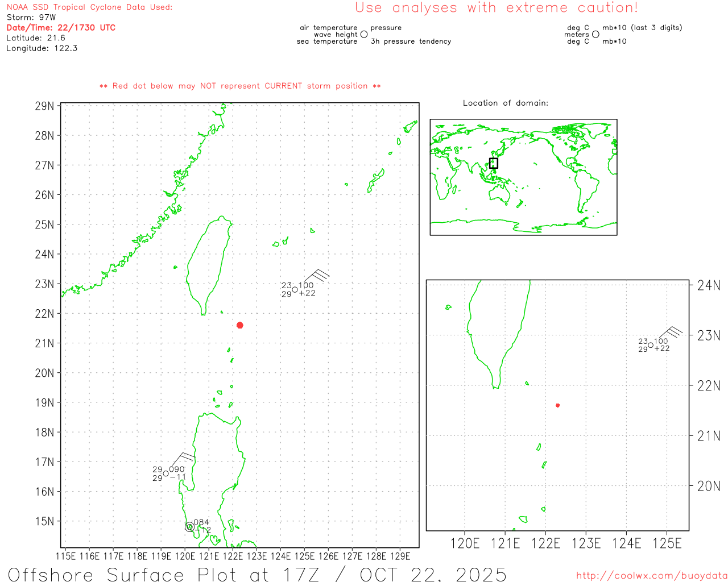The image size is (728, 582).
Task: Open the coolwx.com/buoydata link
Action: [651, 576]
